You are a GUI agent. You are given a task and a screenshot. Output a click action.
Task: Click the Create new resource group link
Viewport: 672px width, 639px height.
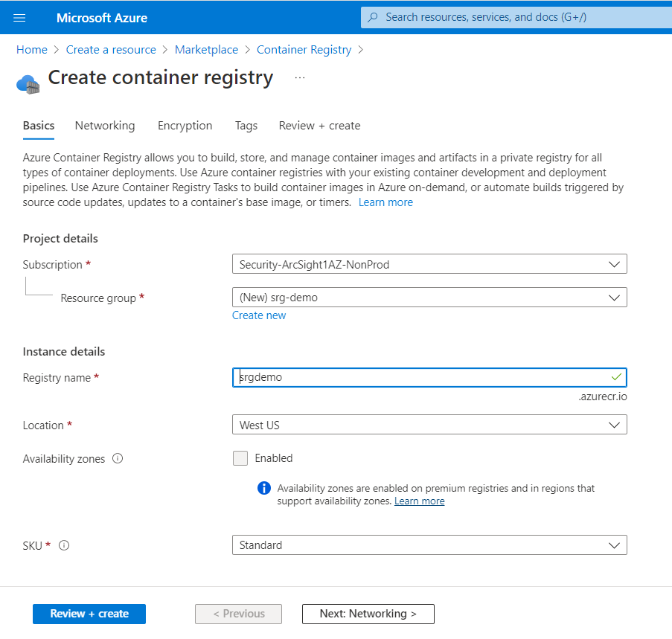click(259, 315)
